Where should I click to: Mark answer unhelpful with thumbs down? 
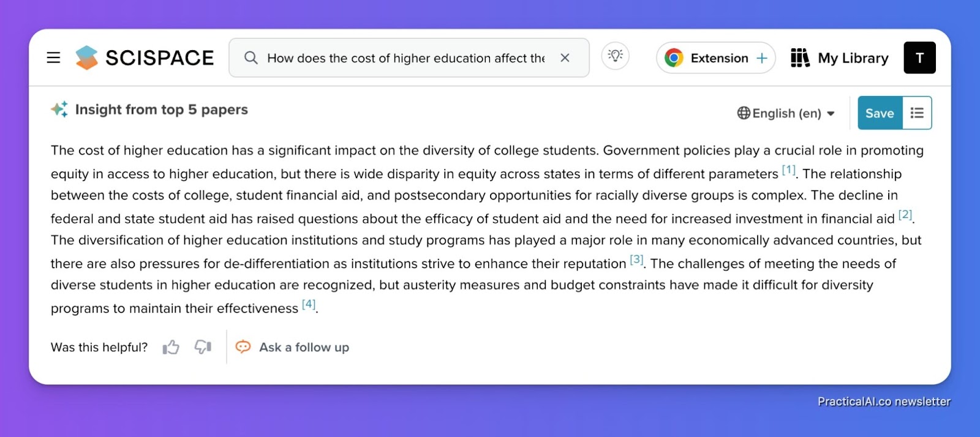203,347
